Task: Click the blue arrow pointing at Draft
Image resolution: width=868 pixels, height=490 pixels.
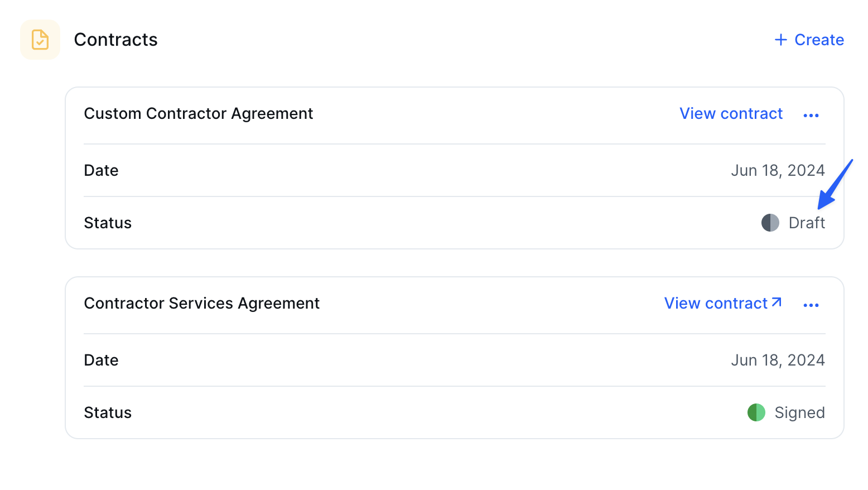Action: coord(835,185)
